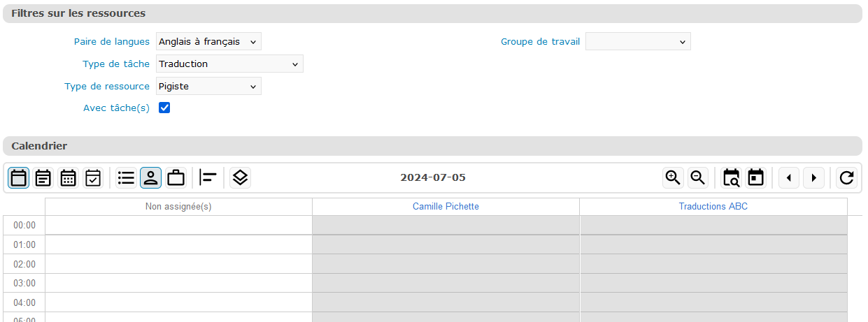Uncheck the Avec tâche(s) checkbox
The image size is (868, 322).
point(165,108)
